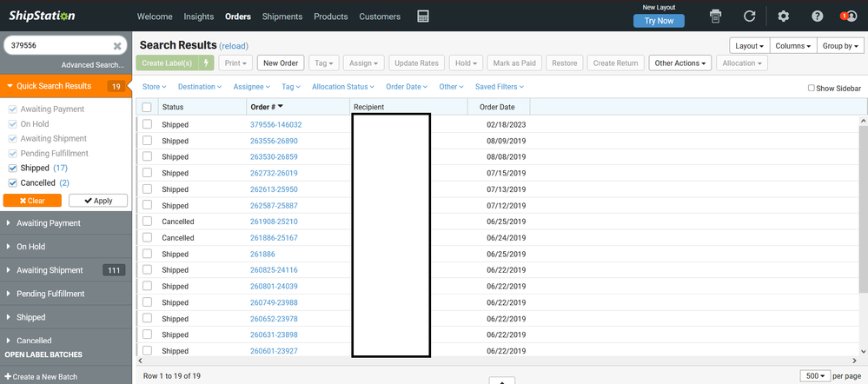This screenshot has width=868, height=384.
Task: Click the refresh icon in header
Action: 749,17
